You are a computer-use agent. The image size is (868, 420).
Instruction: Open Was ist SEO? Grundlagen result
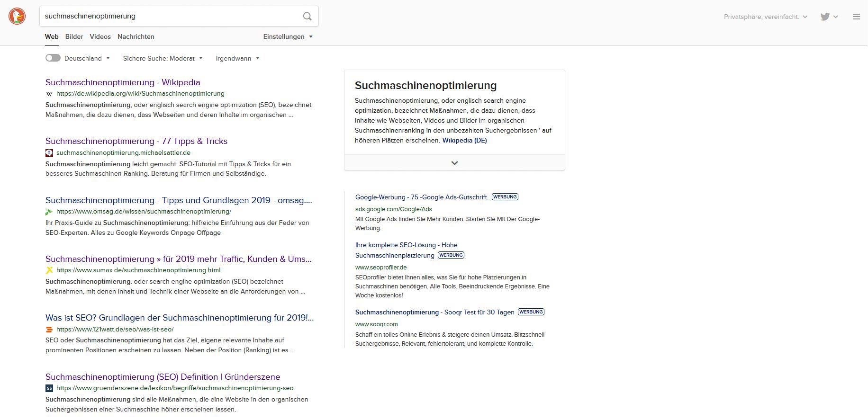pos(180,318)
